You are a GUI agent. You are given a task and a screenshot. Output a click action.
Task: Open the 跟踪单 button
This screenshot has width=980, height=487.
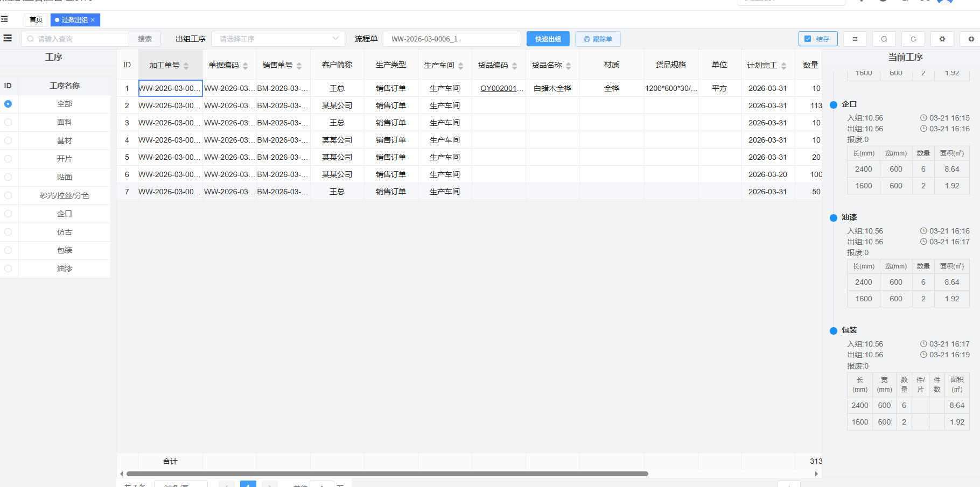tap(598, 39)
